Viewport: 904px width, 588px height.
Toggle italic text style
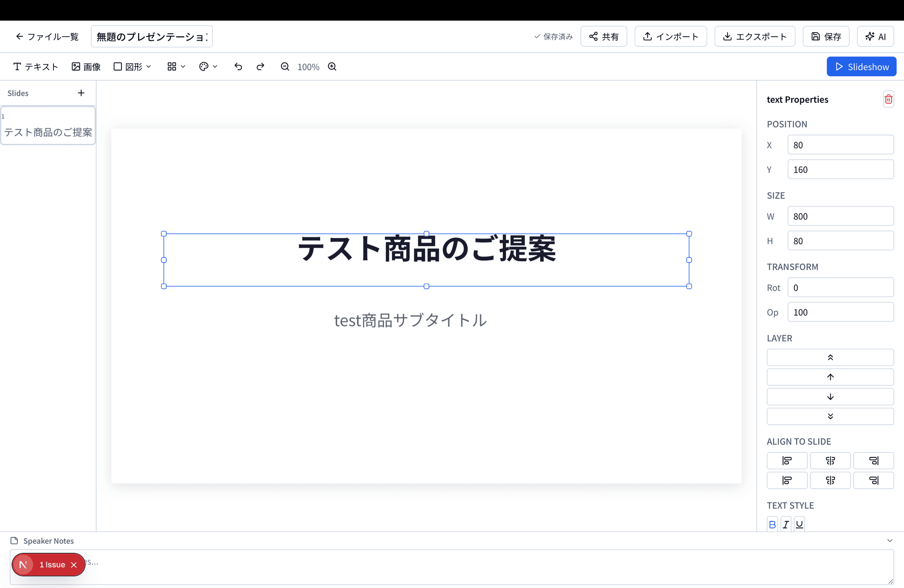(786, 524)
